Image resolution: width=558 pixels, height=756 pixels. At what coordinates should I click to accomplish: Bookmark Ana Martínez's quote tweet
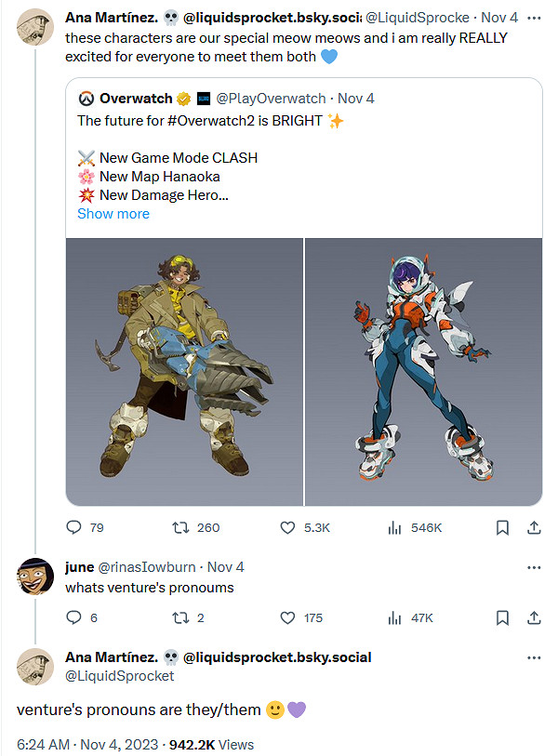pyautogui.click(x=502, y=527)
